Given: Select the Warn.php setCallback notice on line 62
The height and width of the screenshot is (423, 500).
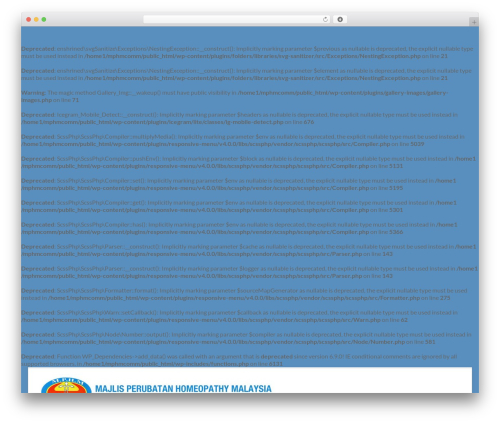Looking at the screenshot, I should (x=240, y=316).
